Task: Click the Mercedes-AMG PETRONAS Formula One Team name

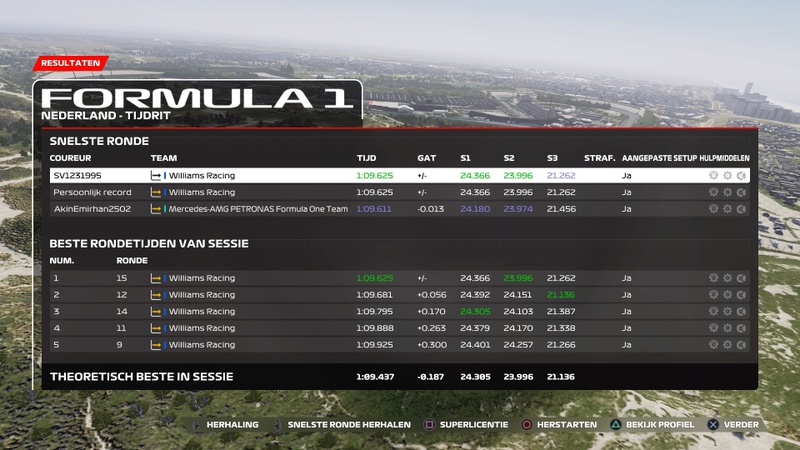Action: coord(258,209)
